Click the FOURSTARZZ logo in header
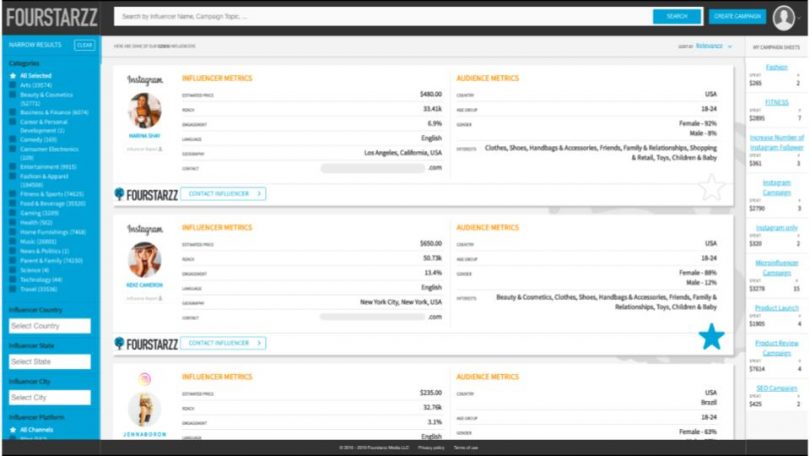 [x=52, y=18]
